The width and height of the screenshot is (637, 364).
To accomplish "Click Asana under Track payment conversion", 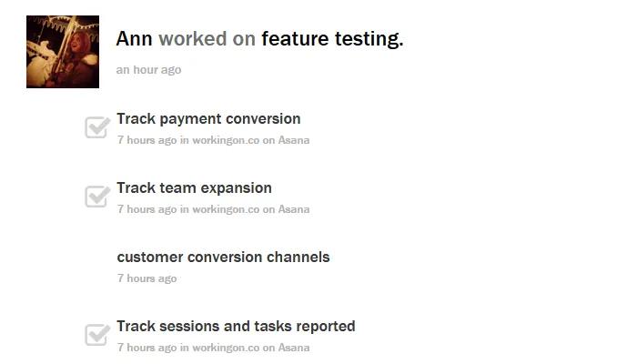I will click(294, 140).
